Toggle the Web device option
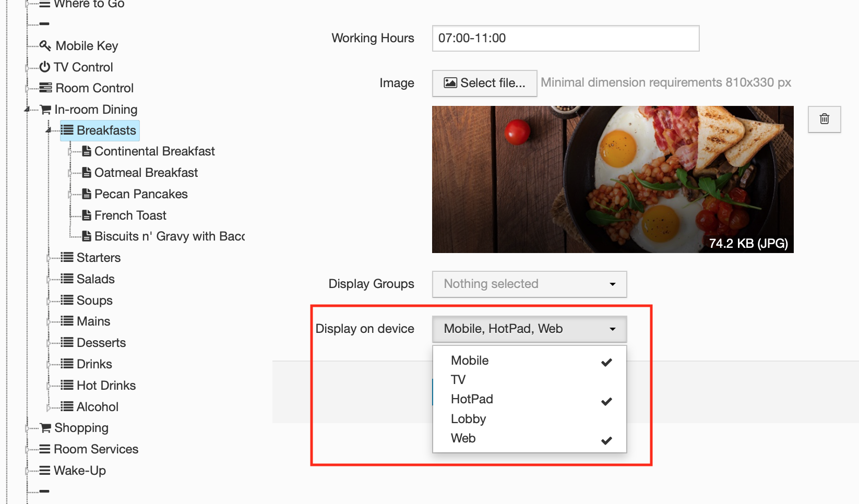Screen dimensions: 859x504 click(530, 438)
